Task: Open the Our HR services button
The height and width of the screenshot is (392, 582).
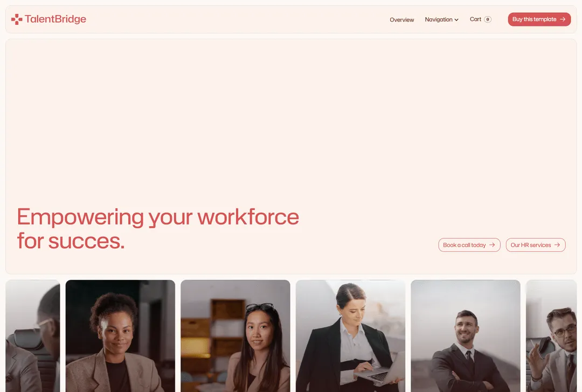Action: [x=535, y=245]
